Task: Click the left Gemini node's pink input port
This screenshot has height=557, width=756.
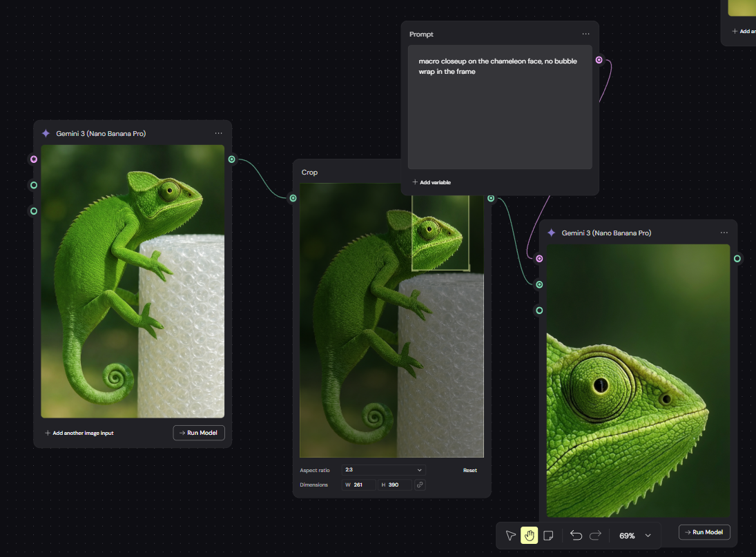Action: (34, 159)
